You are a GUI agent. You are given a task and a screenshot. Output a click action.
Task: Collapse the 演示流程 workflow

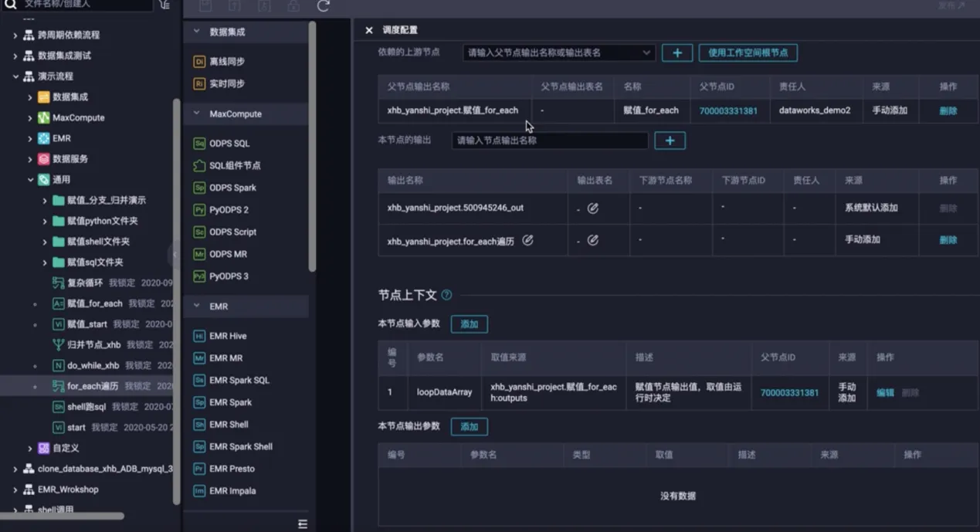tap(15, 76)
